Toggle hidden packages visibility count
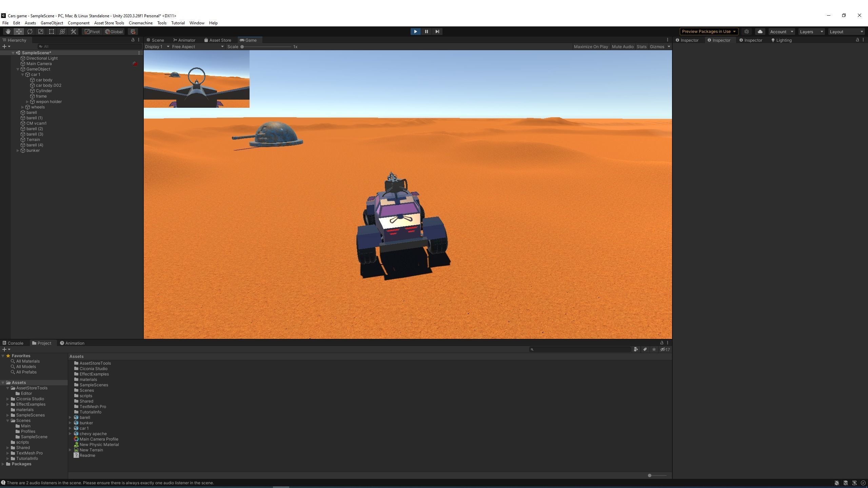This screenshot has height=488, width=868. pos(665,349)
